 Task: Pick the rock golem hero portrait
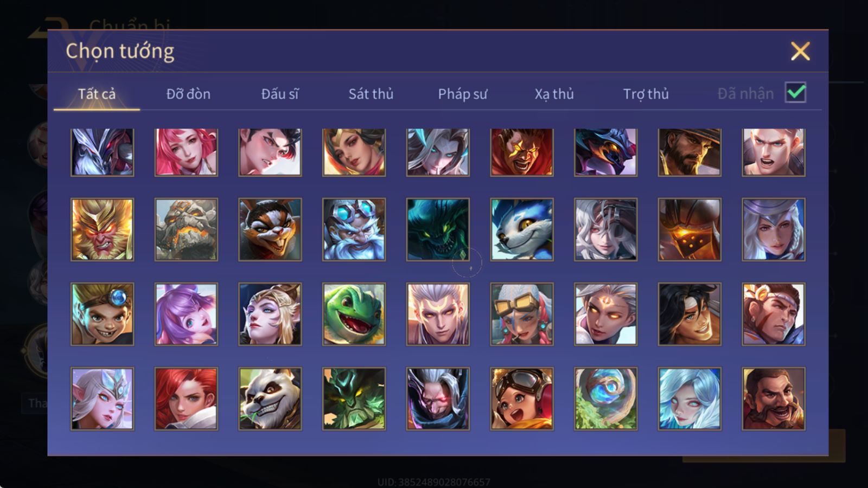[186, 229]
